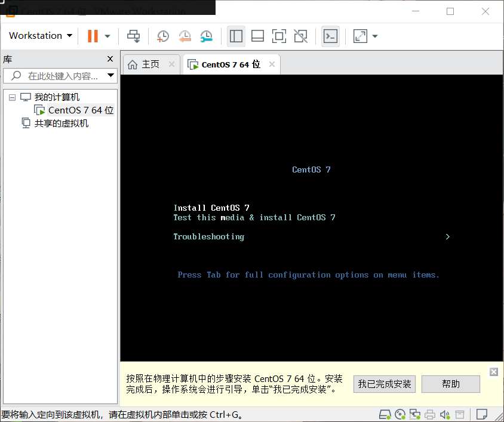Image resolution: width=504 pixels, height=422 pixels.
Task: Maximize the VMware Workstation window
Action: click(450, 11)
